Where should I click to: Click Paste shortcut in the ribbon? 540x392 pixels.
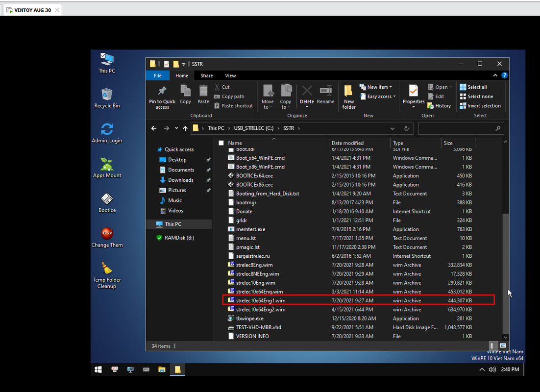234,106
